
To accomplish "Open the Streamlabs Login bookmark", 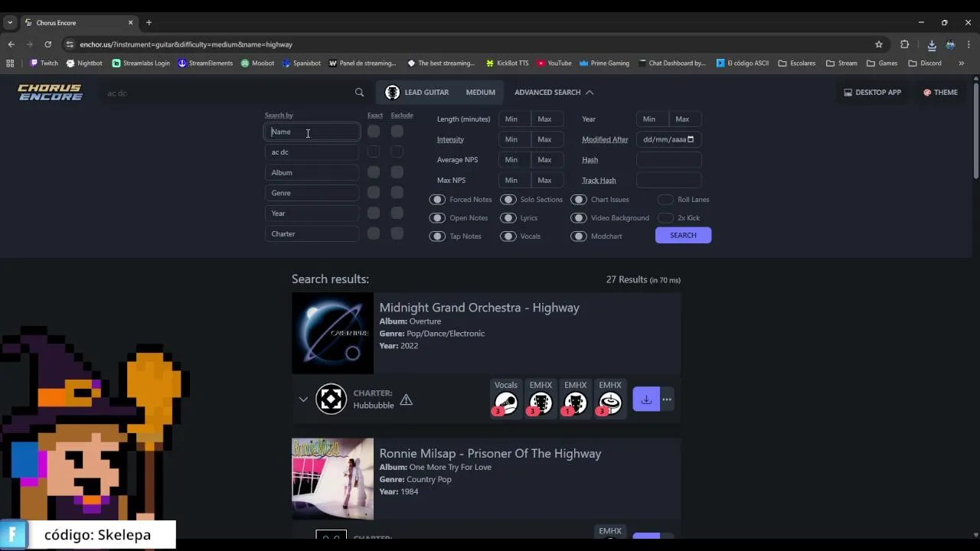I will tap(141, 63).
